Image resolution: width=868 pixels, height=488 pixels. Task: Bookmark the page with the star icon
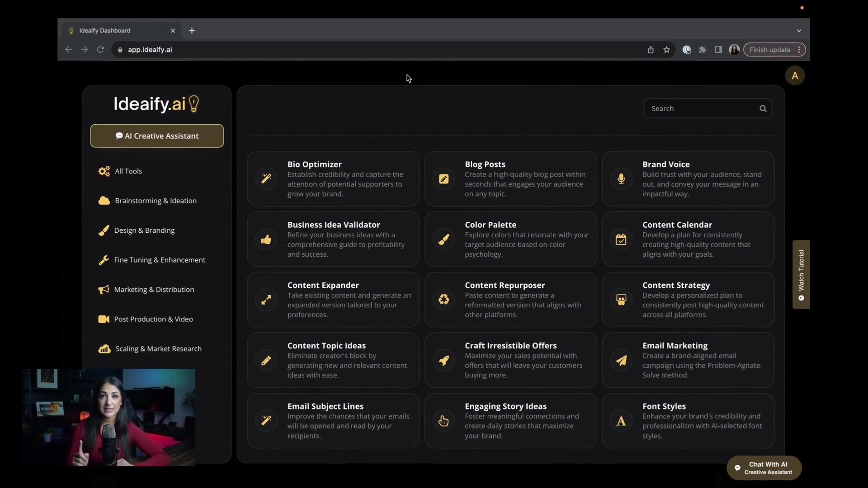click(x=666, y=50)
